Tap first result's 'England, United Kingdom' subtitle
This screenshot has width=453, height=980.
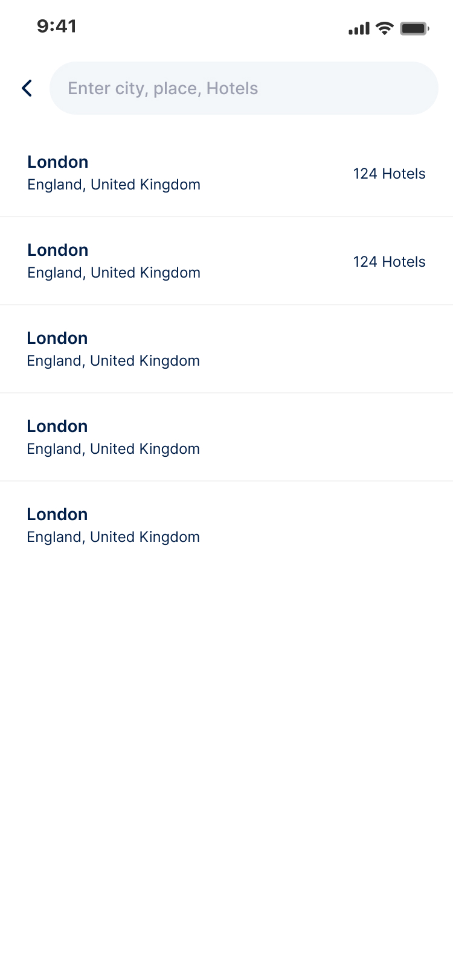coord(114,185)
